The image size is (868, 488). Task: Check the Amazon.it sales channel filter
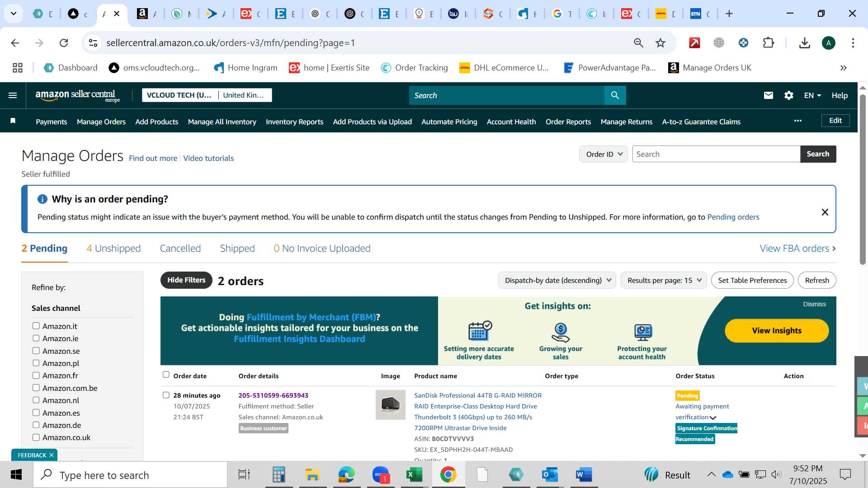click(36, 326)
